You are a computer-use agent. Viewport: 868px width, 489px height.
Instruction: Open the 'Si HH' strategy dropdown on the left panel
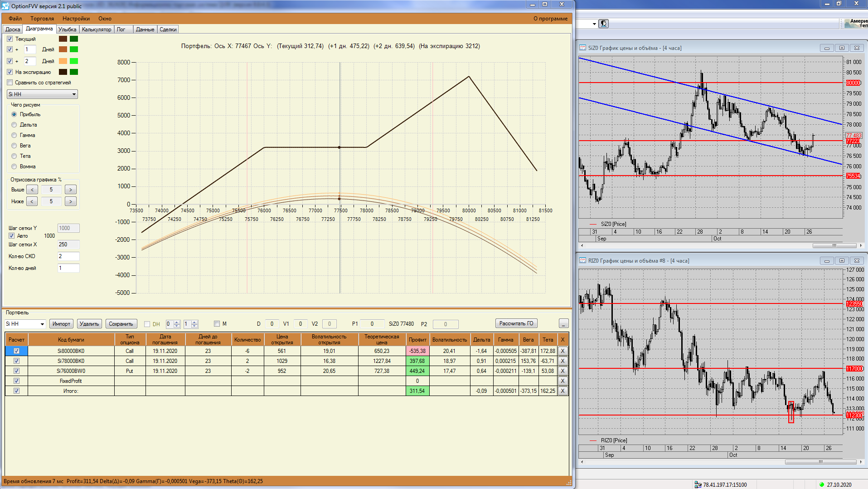[x=42, y=94]
